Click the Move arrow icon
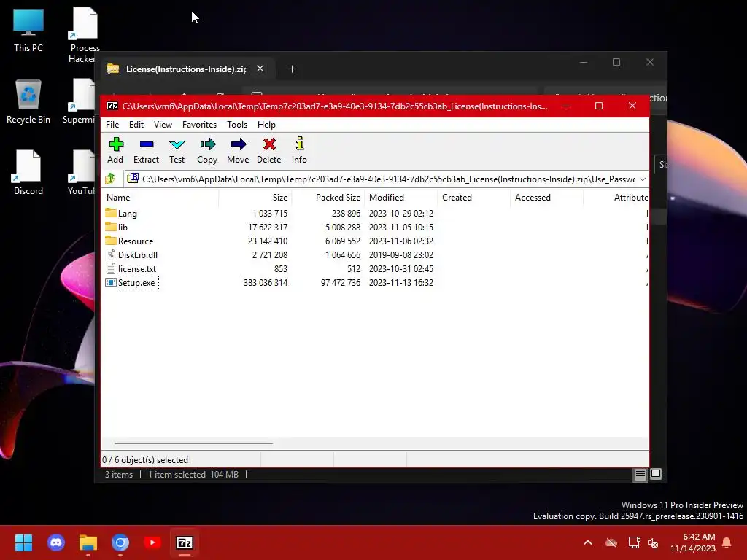Image resolution: width=747 pixels, height=560 pixels. [238, 144]
